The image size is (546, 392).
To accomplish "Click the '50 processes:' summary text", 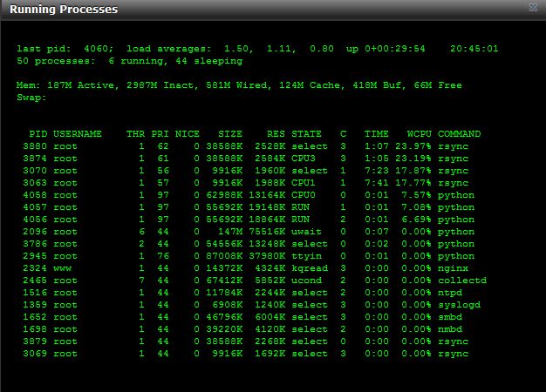I will (56, 61).
